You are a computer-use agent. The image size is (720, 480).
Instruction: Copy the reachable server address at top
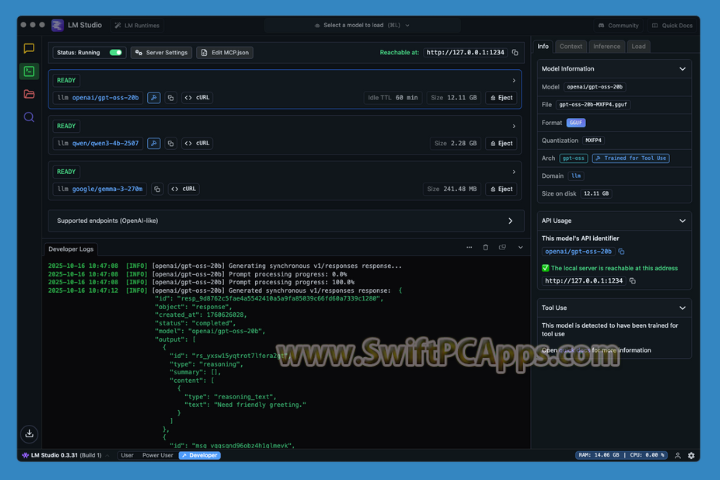tap(515, 52)
